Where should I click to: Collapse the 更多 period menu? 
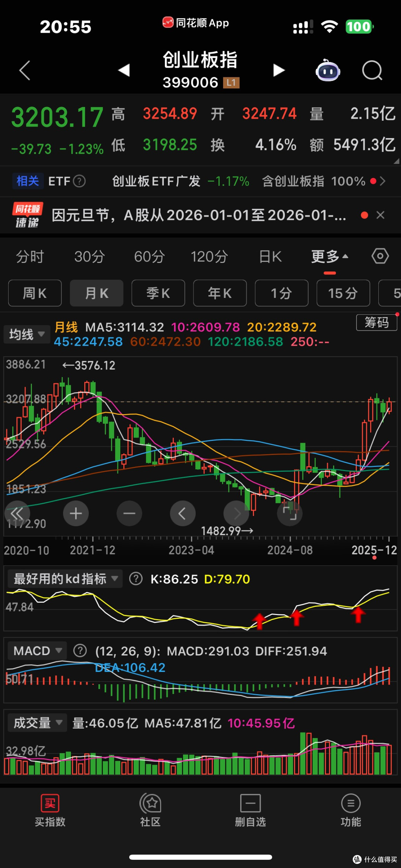pyautogui.click(x=330, y=257)
